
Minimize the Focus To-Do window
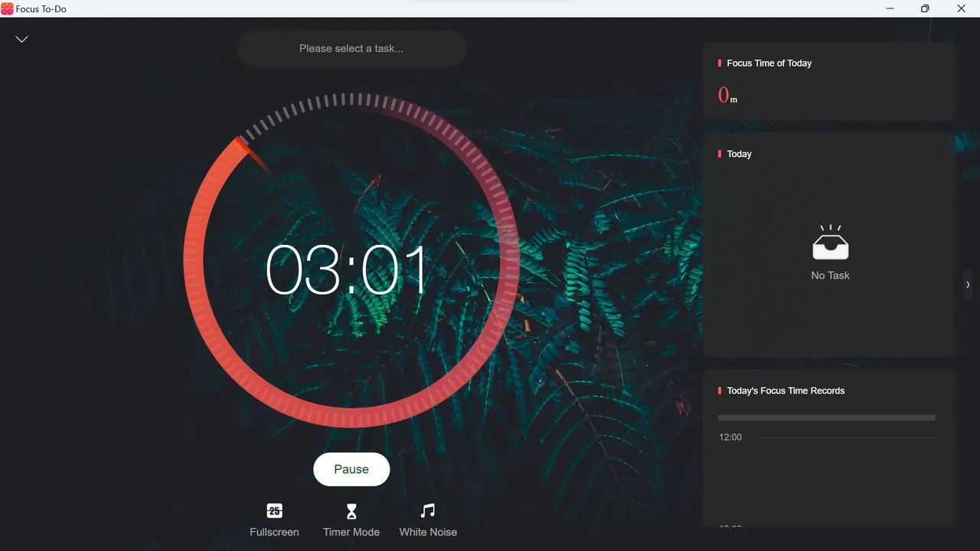(890, 8)
